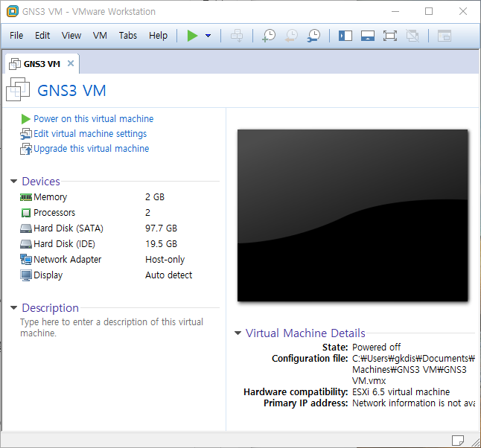The width and height of the screenshot is (481, 448).
Task: Open the snapshot manager icon
Action: coord(313,36)
